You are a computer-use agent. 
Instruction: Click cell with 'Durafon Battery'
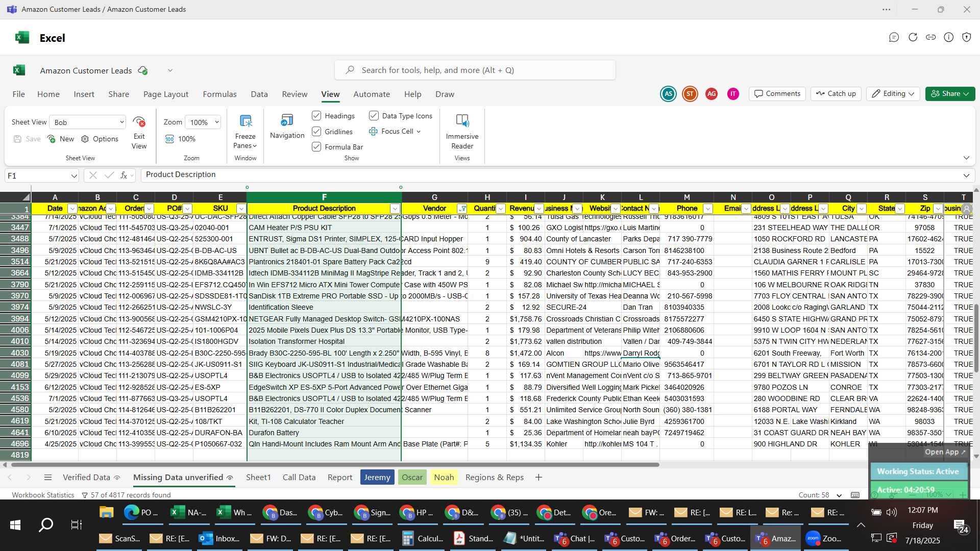324,433
